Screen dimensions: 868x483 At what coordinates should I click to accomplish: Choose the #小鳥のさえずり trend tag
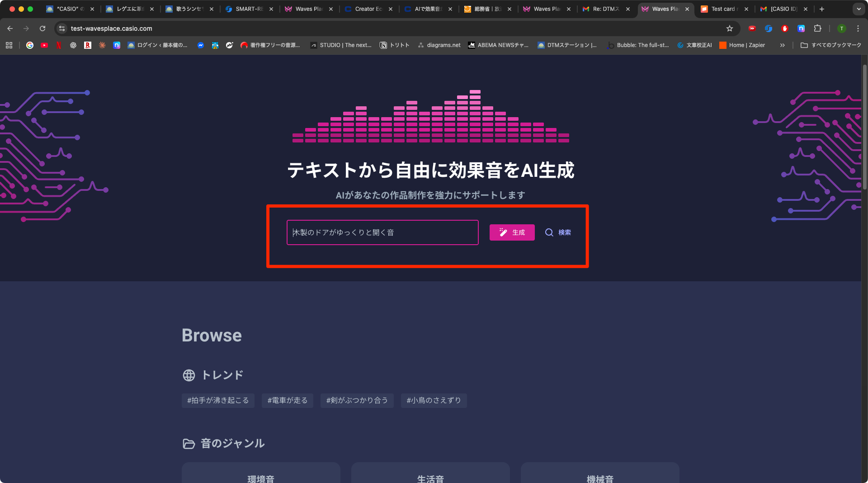434,400
